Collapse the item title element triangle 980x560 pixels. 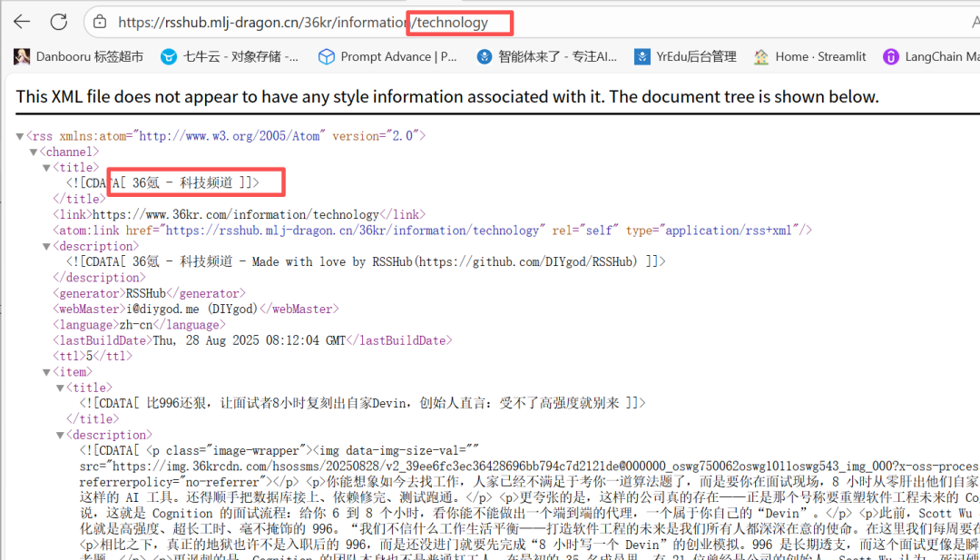pos(60,388)
